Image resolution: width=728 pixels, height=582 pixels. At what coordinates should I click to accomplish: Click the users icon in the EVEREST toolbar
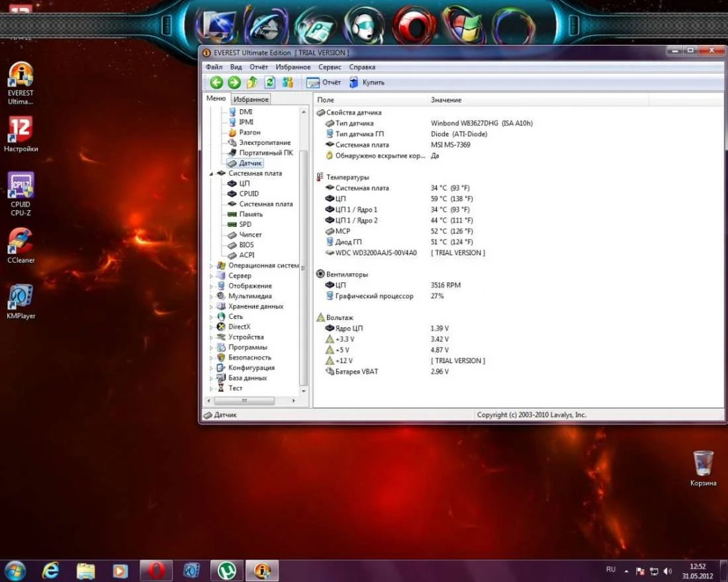[288, 83]
